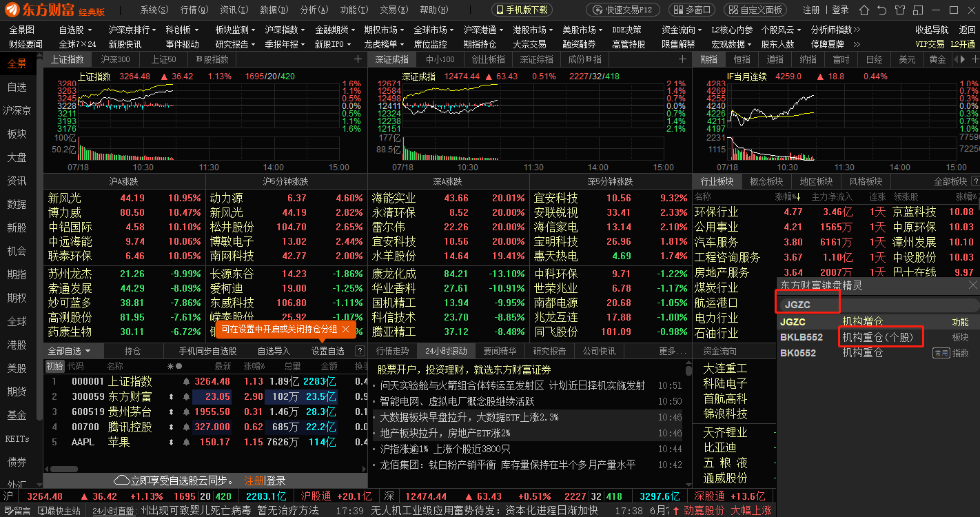Switch to the 概念板块 tab
The height and width of the screenshot is (517, 980).
(766, 181)
